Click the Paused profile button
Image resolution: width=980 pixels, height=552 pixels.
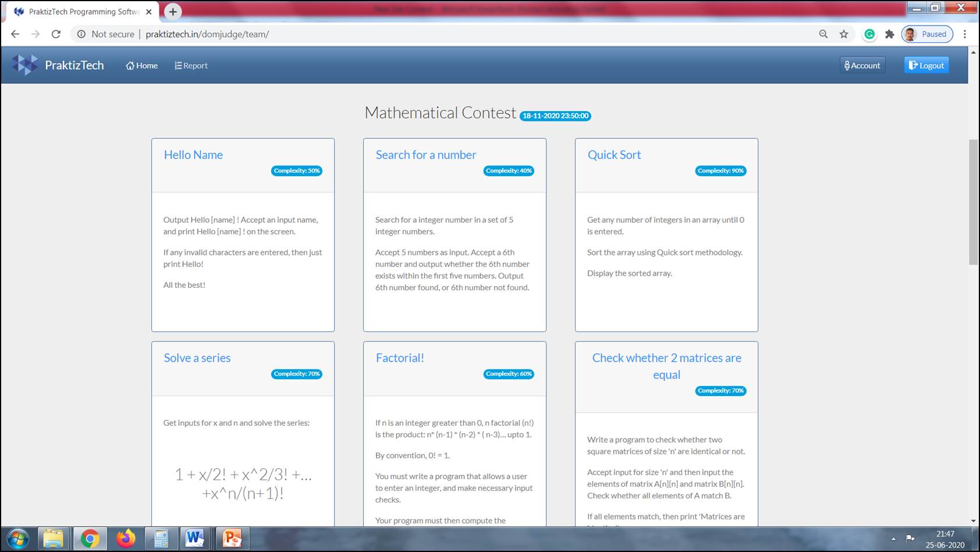pos(927,34)
